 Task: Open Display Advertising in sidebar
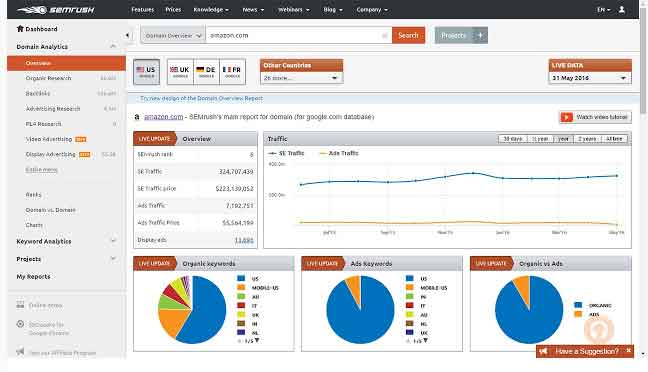(x=50, y=154)
